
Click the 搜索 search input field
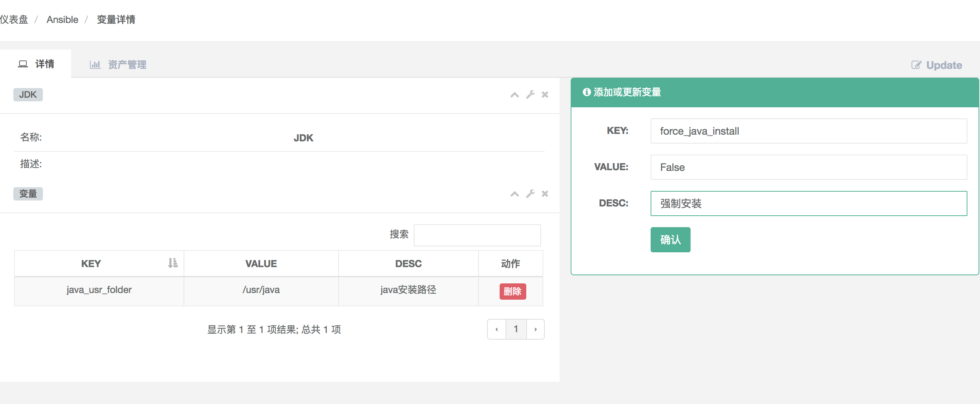click(x=477, y=235)
